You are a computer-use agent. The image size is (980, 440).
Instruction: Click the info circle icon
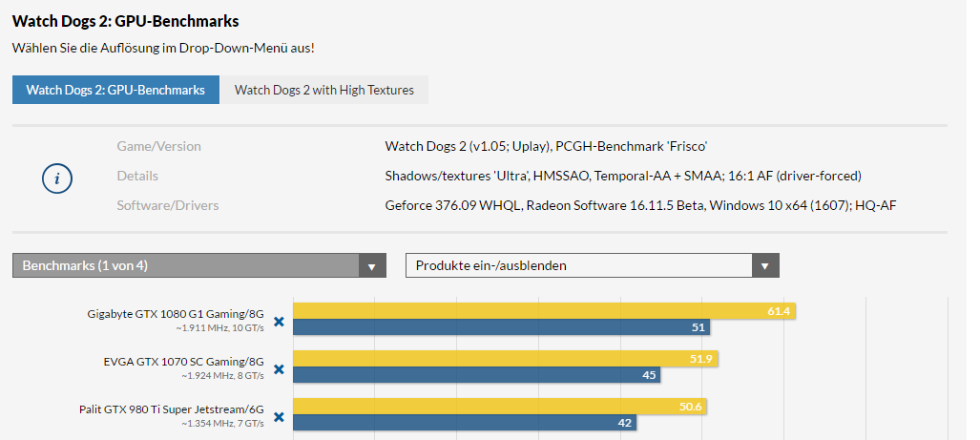57,178
